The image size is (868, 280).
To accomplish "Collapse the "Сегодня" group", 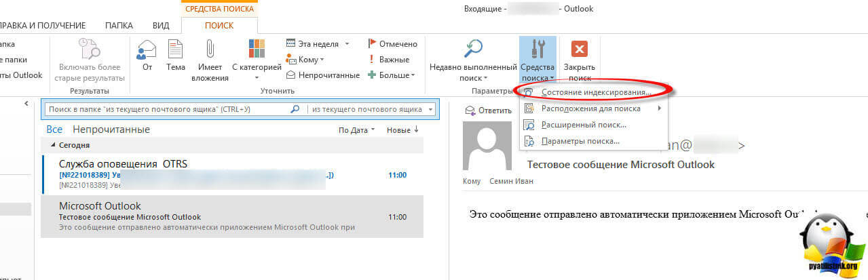I will (x=53, y=145).
